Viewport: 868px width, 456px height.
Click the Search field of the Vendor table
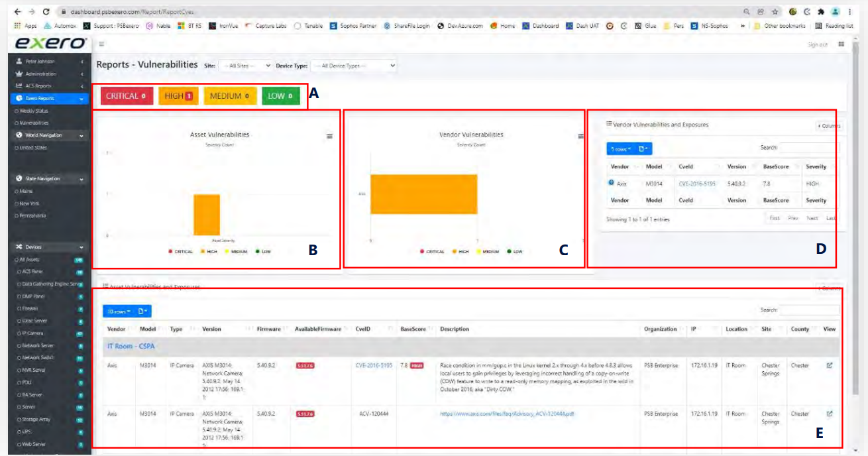coord(808,148)
